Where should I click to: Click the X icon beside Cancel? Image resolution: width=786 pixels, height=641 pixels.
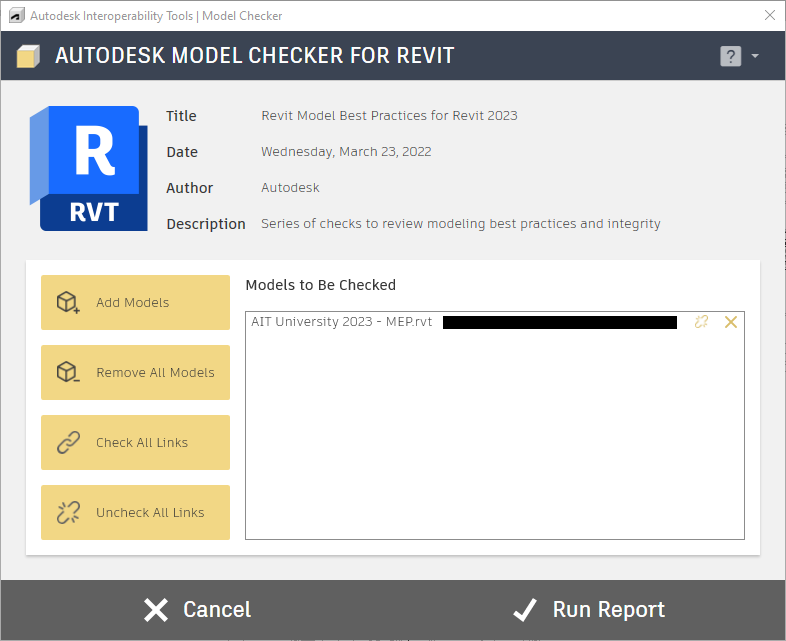[156, 610]
